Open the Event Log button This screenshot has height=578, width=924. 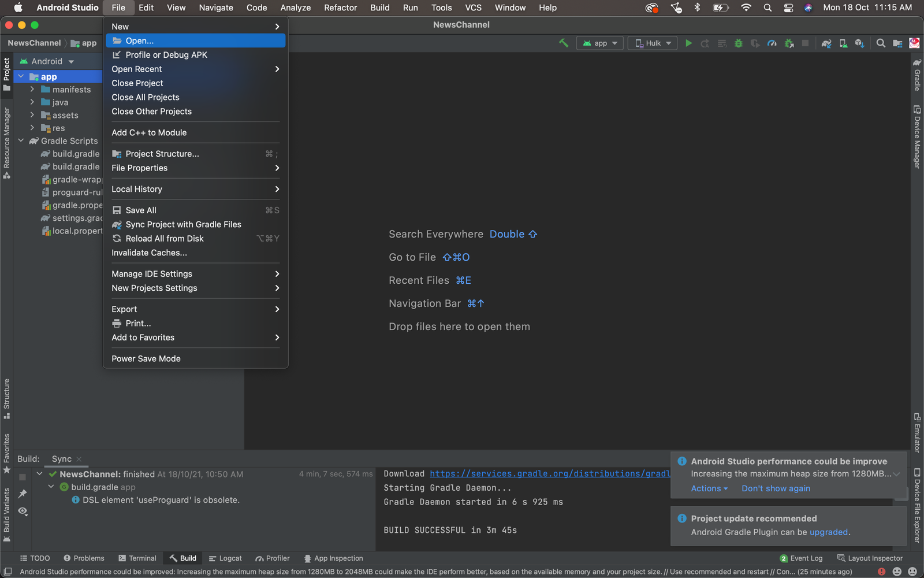pos(801,558)
